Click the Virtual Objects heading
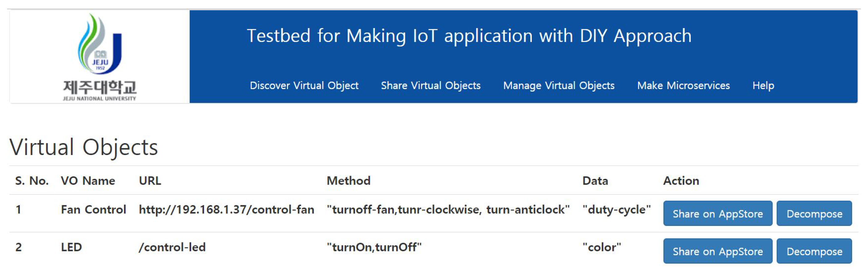 tap(84, 147)
